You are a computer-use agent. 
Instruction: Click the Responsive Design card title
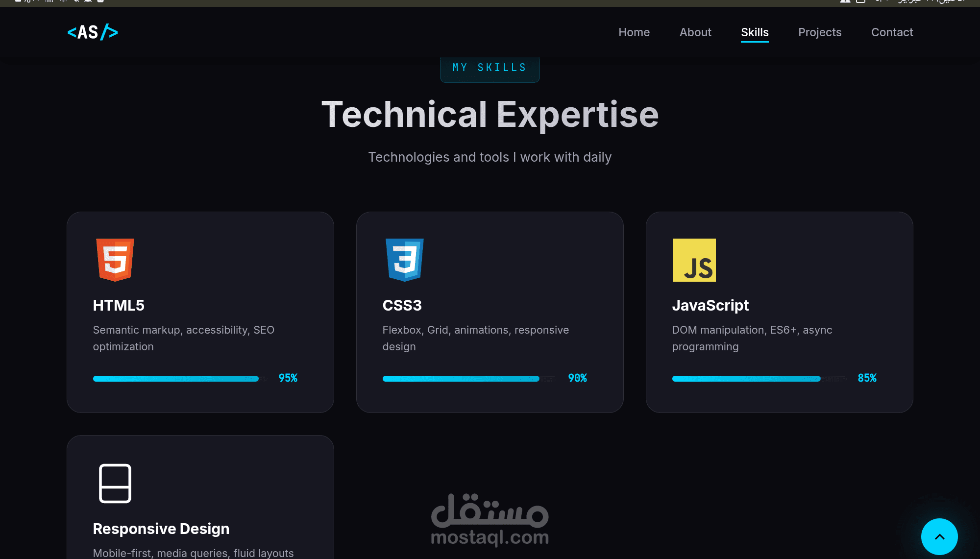point(161,529)
